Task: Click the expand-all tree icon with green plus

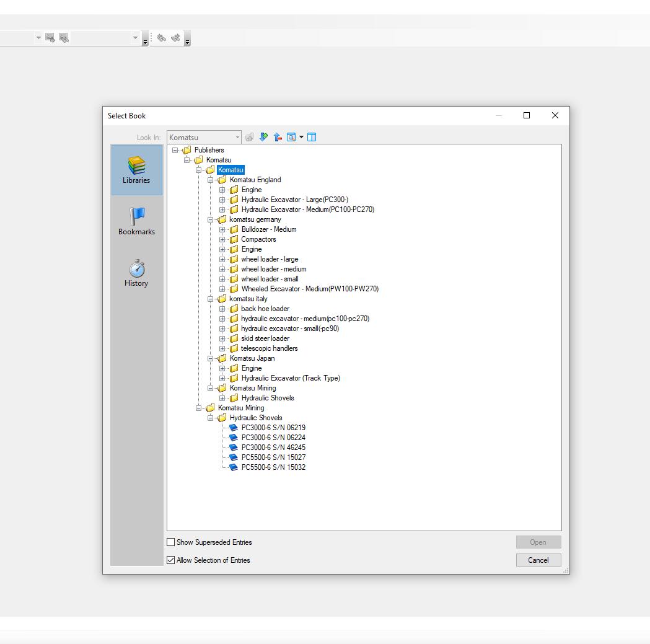Action: (x=263, y=137)
